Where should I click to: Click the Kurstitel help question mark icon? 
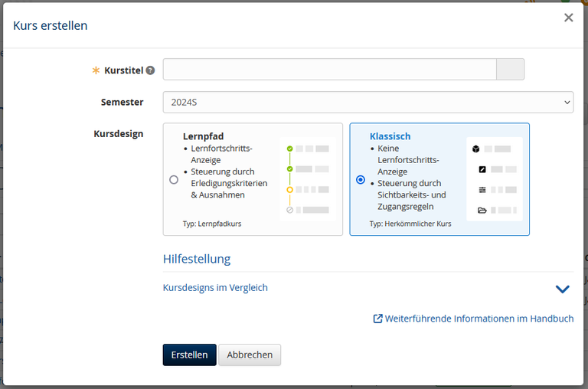tap(150, 70)
